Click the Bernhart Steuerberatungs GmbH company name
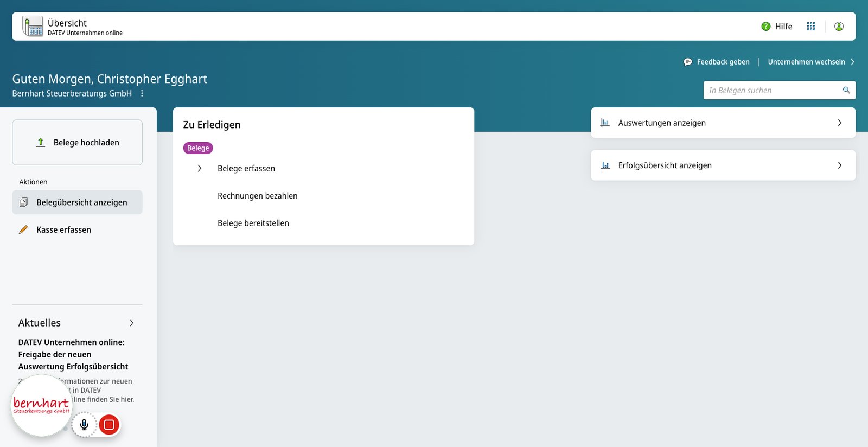 pyautogui.click(x=72, y=93)
